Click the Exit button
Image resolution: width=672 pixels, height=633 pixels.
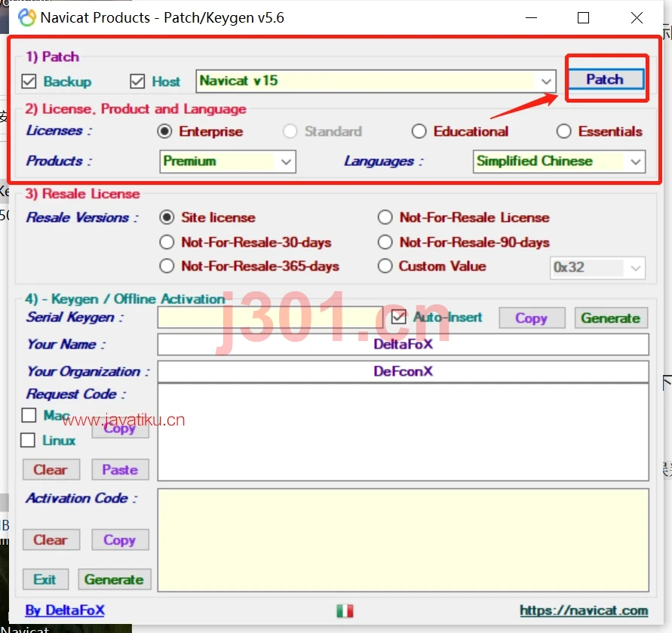tap(45, 579)
